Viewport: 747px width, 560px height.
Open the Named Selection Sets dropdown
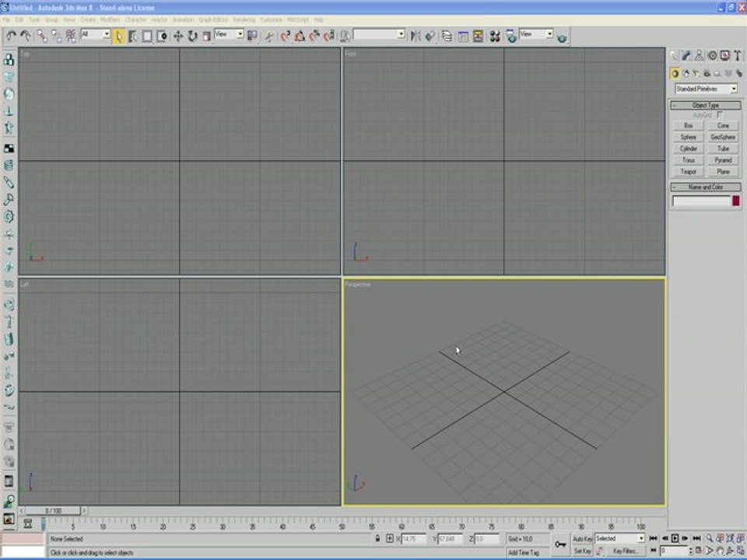point(379,34)
